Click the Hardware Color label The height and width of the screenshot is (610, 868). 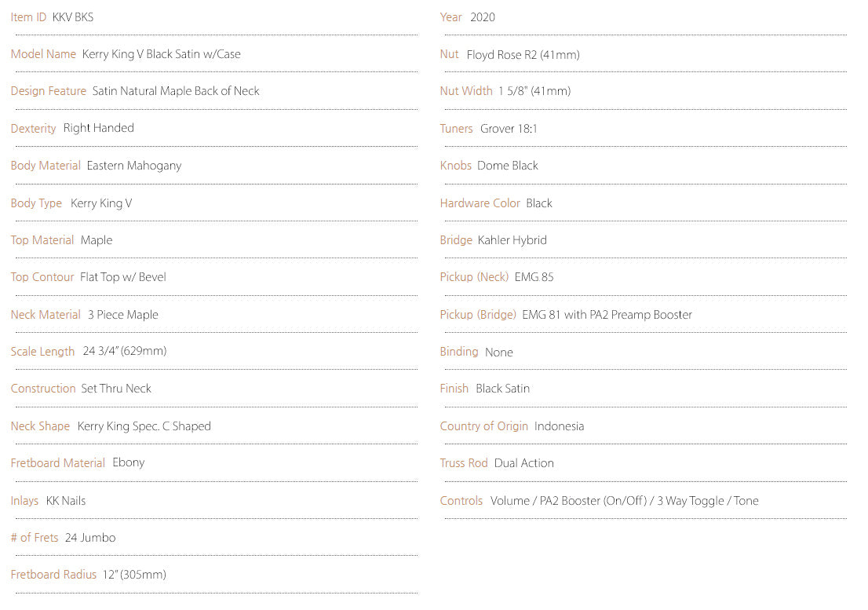[x=480, y=203]
